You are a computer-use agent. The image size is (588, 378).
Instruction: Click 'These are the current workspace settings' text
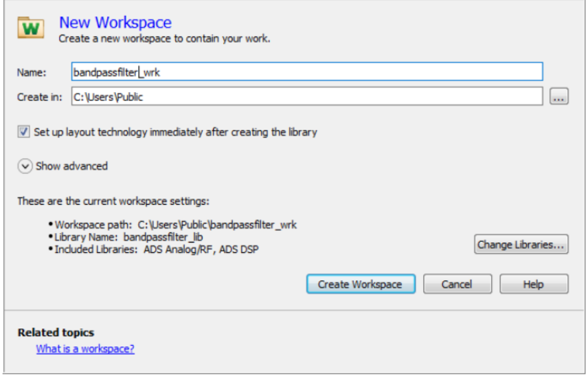(113, 201)
